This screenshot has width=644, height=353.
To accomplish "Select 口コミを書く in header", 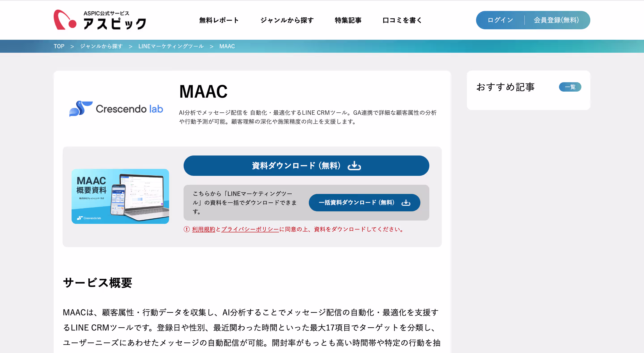I will (402, 20).
